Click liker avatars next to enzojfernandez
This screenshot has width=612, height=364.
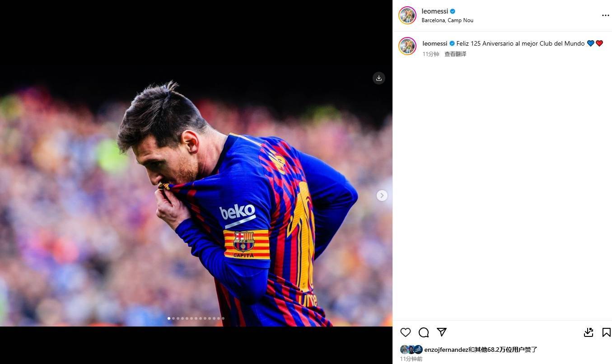coord(411,350)
